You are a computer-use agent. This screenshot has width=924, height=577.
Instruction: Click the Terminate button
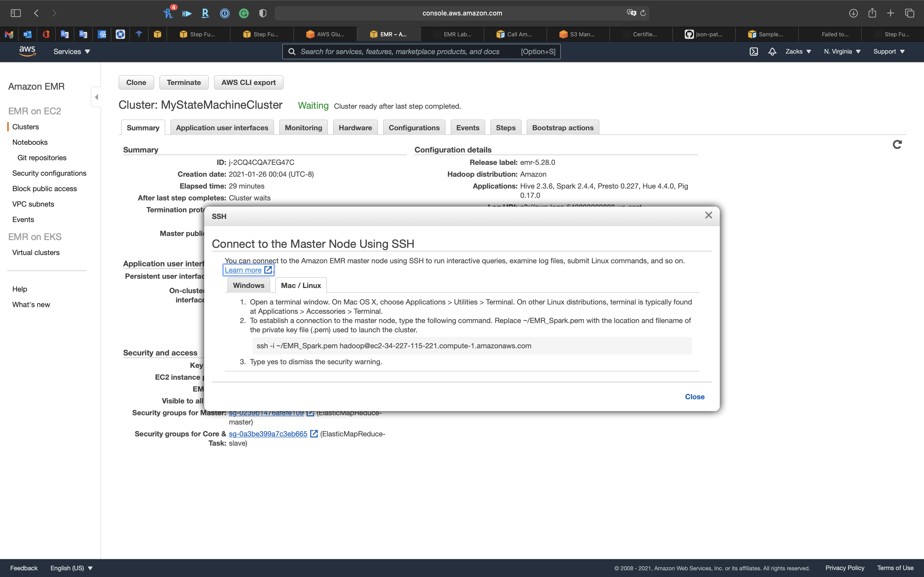(184, 82)
